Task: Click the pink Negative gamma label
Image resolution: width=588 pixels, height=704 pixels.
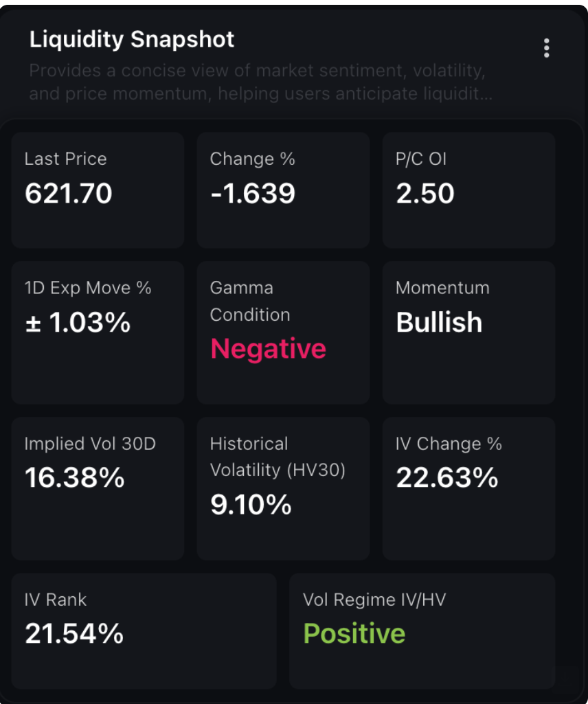Action: coord(268,349)
